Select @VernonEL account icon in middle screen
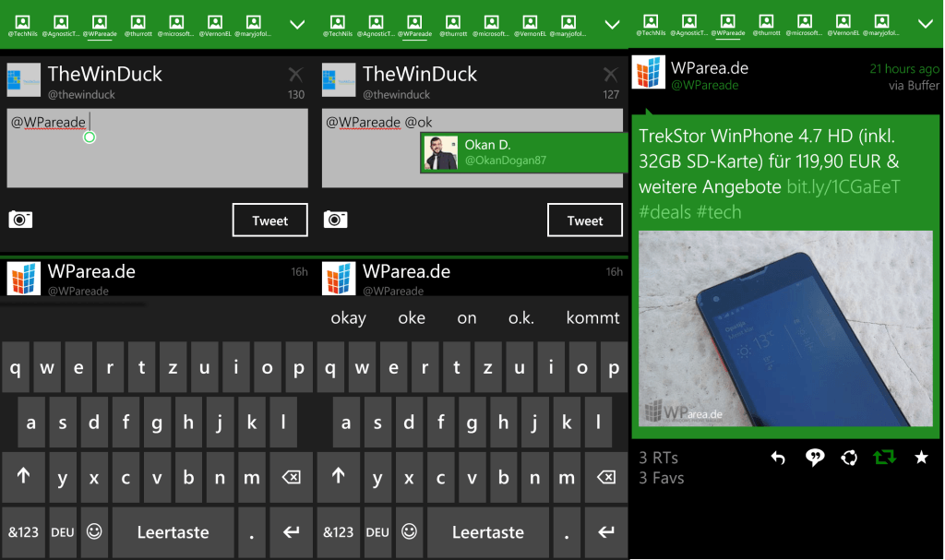945x560 pixels. pyautogui.click(x=531, y=23)
